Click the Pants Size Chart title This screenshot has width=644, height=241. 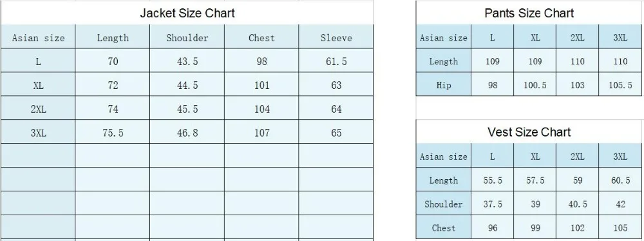pyautogui.click(x=529, y=13)
